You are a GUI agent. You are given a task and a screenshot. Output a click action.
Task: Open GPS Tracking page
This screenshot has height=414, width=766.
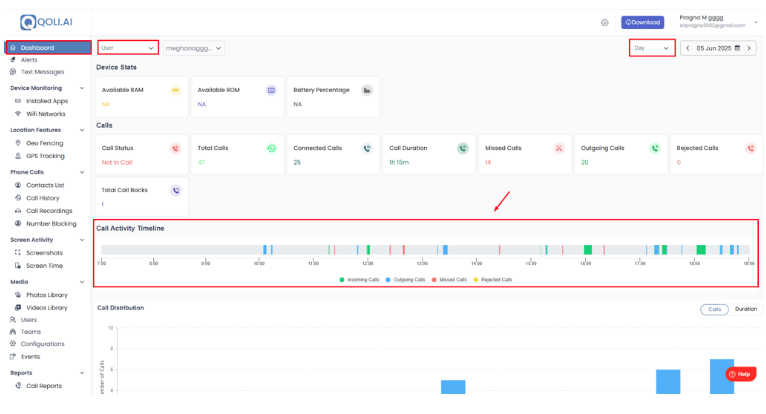45,156
